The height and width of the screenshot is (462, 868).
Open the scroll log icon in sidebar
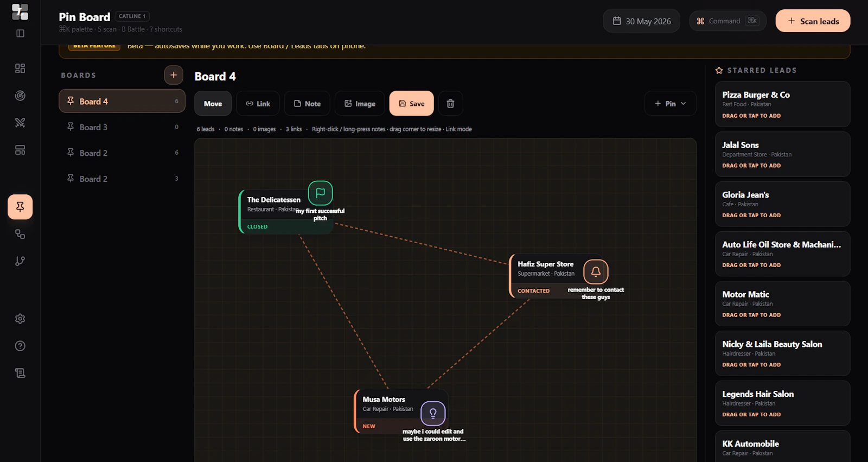click(20, 373)
